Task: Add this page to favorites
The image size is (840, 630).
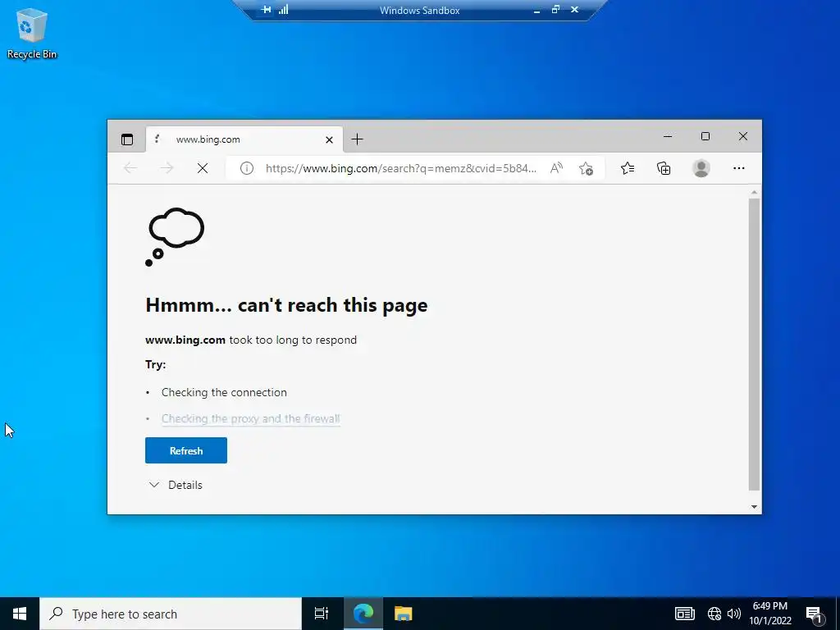Action: pyautogui.click(x=586, y=169)
